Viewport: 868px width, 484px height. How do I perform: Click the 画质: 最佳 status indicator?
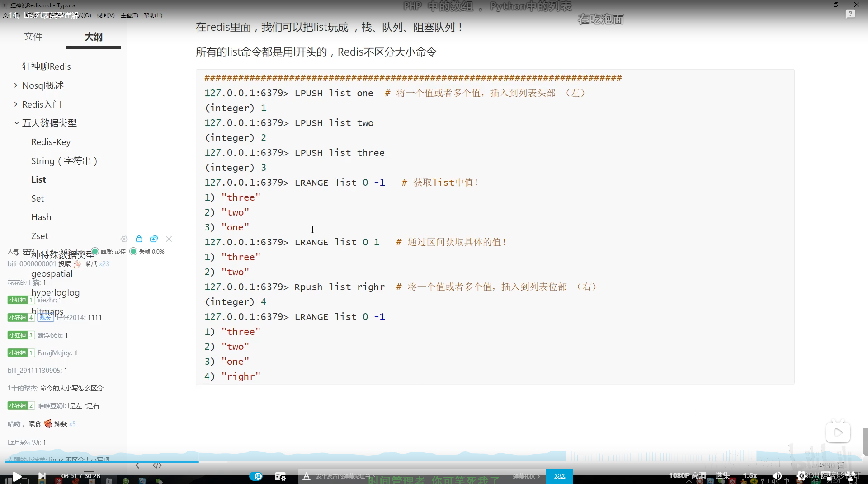pyautogui.click(x=108, y=251)
